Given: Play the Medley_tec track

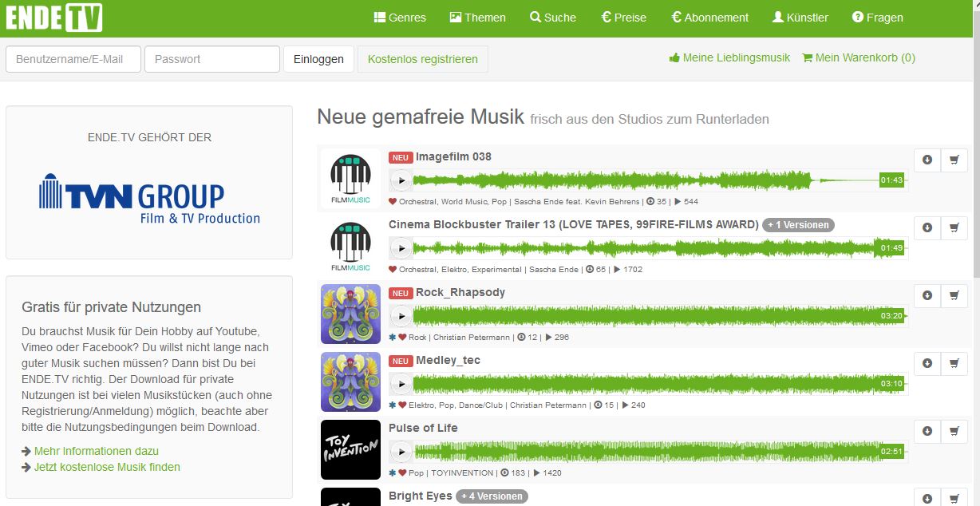Looking at the screenshot, I should coord(401,384).
